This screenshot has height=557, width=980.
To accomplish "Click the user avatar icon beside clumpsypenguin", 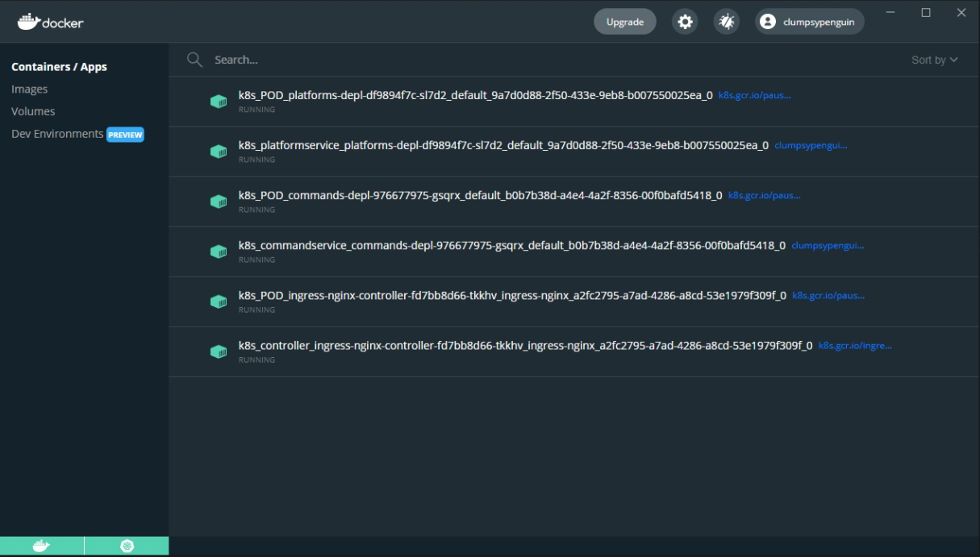I will [x=768, y=22].
